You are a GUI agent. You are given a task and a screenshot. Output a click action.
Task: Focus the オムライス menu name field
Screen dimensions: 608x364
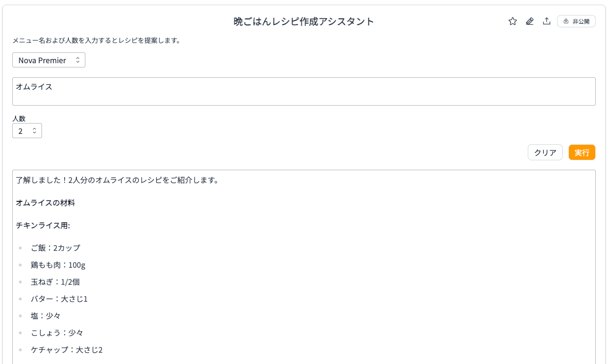(304, 91)
